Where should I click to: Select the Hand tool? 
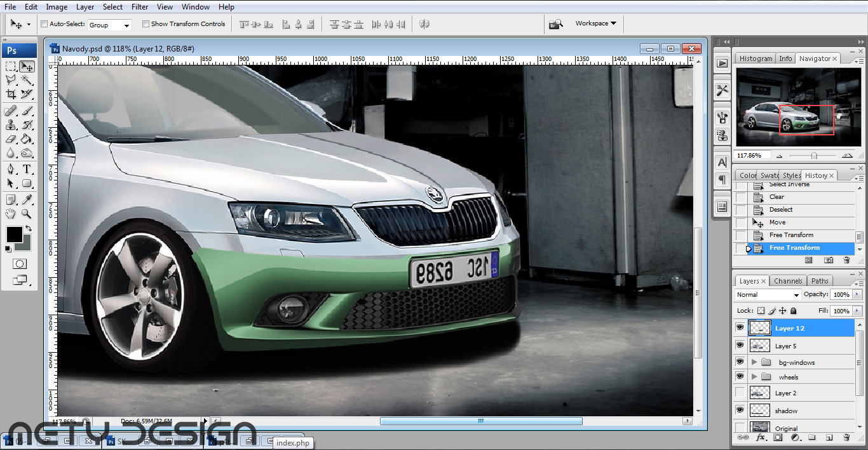[x=11, y=214]
